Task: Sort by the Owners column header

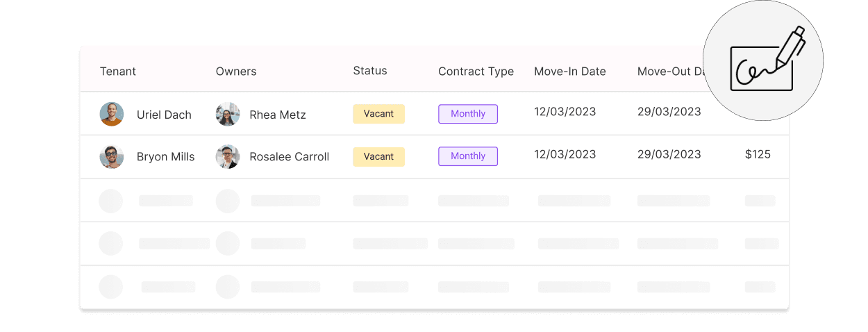Action: click(236, 72)
